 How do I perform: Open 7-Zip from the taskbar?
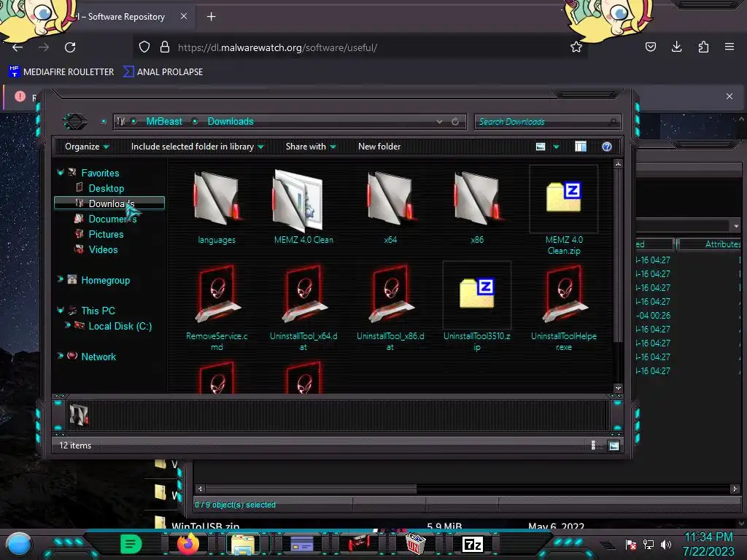(473, 544)
